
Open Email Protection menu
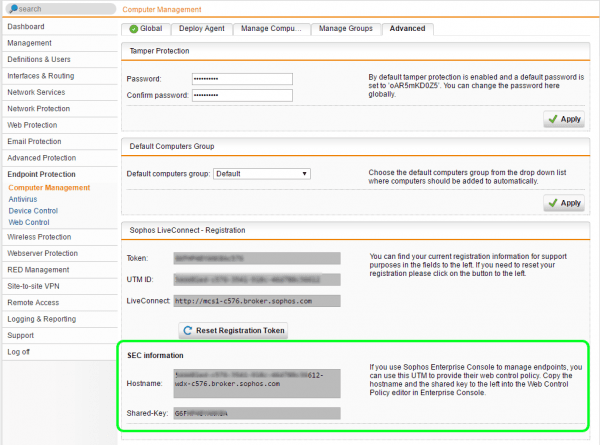coord(60,142)
